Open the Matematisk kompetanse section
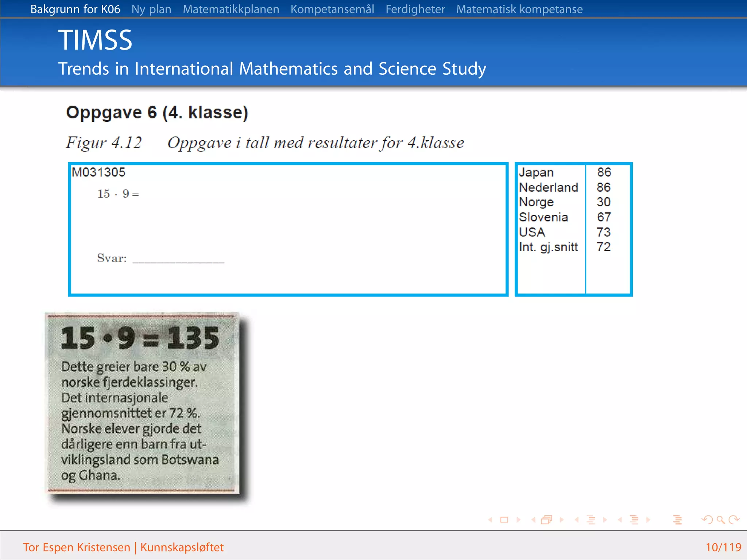Screen dimensions: 747x560 pos(519,9)
